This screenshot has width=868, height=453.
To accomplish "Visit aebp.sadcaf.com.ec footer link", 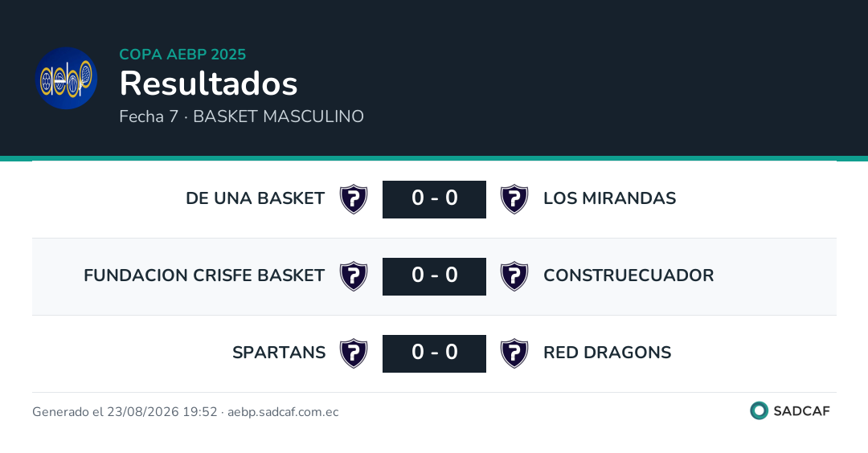I will point(283,412).
